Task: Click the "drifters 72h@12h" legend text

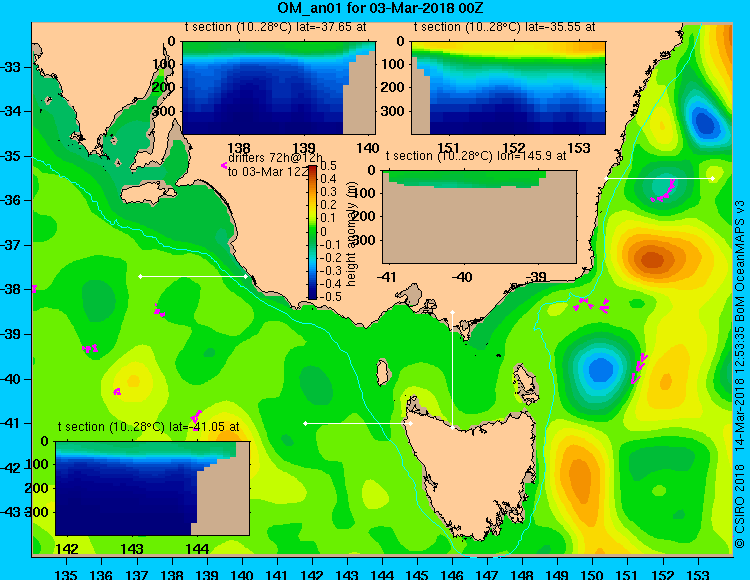Action: coord(275,158)
